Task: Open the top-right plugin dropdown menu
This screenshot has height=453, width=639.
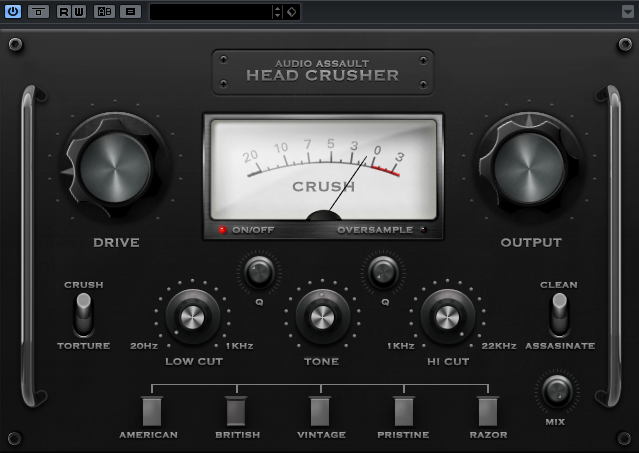Action: (628, 11)
